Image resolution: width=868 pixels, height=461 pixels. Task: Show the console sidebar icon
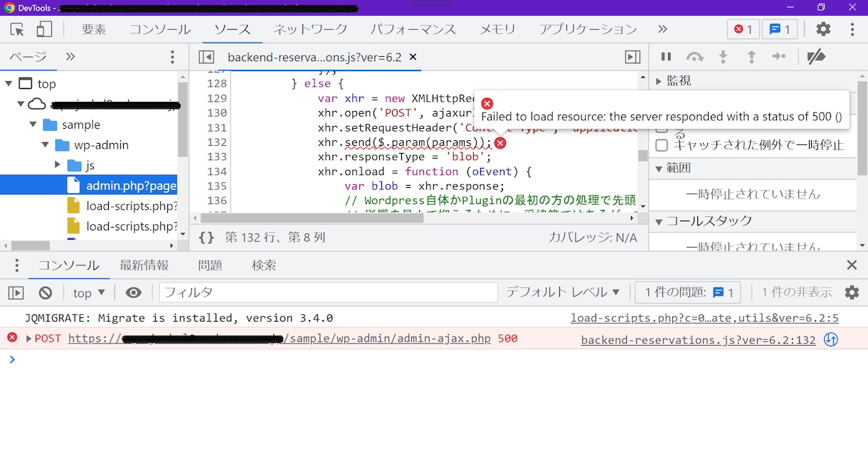[x=16, y=292]
